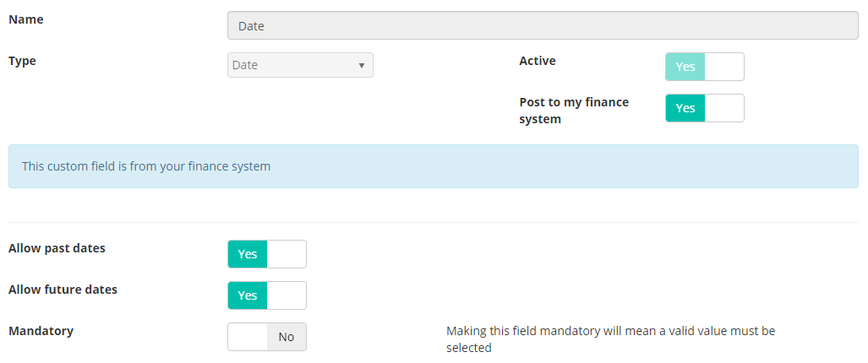Click the "Active" label text
The width and height of the screenshot is (868, 363).
point(538,61)
